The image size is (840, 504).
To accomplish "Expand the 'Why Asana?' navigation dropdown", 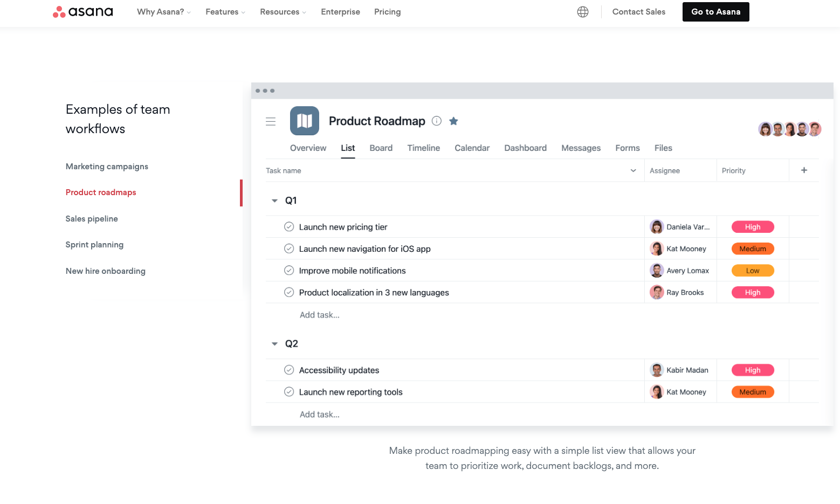I will [163, 12].
